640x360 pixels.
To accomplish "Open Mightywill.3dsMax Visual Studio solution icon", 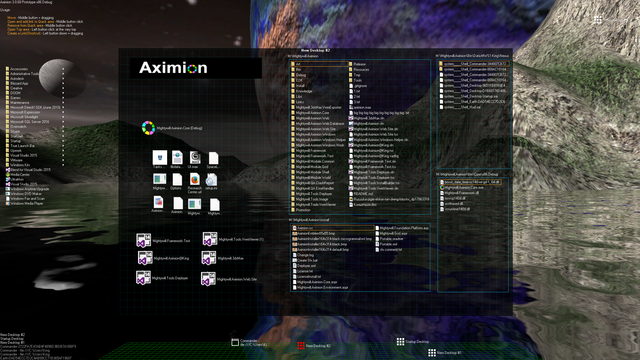I will 209,258.
